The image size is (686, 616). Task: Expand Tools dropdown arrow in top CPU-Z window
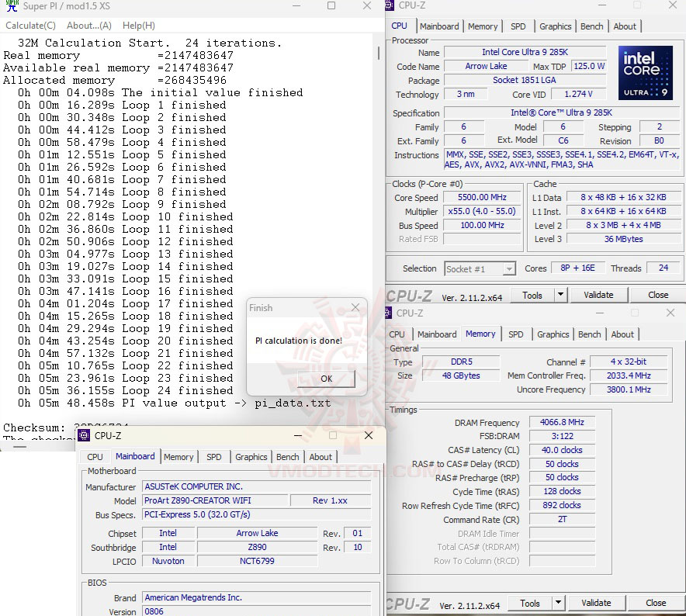[560, 296]
